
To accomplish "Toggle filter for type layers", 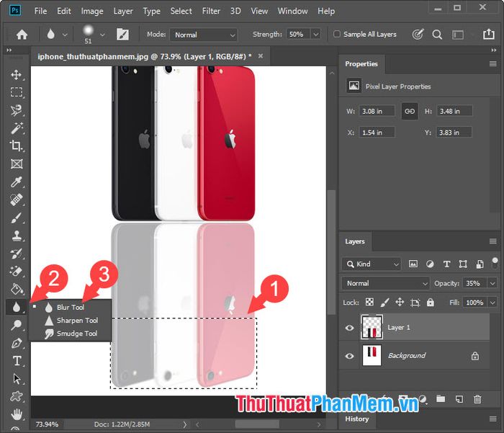I will (x=446, y=264).
